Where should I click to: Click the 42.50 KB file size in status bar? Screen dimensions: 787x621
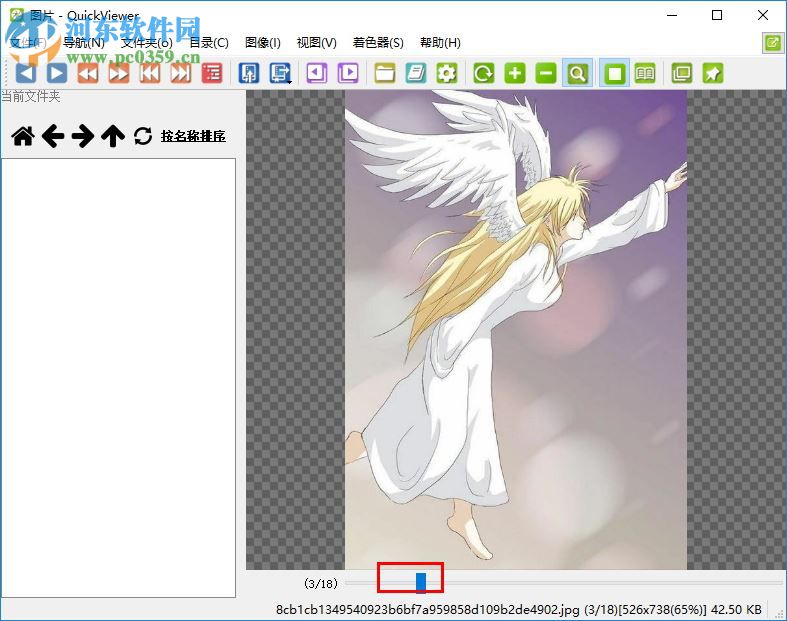click(x=736, y=609)
